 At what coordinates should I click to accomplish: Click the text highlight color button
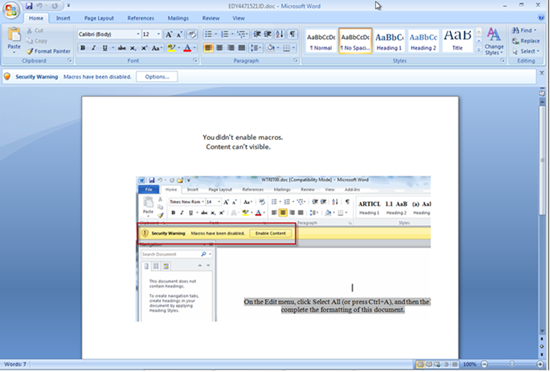(171, 48)
